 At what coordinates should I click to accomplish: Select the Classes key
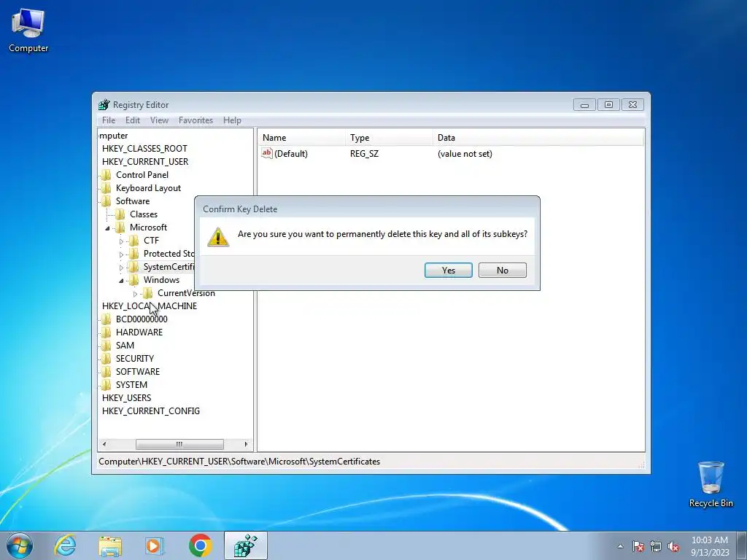click(144, 214)
